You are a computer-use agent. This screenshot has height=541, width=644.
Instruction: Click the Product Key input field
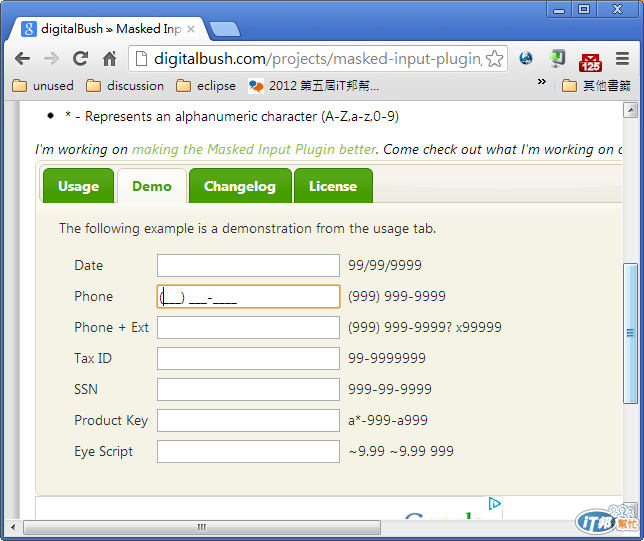pos(248,420)
